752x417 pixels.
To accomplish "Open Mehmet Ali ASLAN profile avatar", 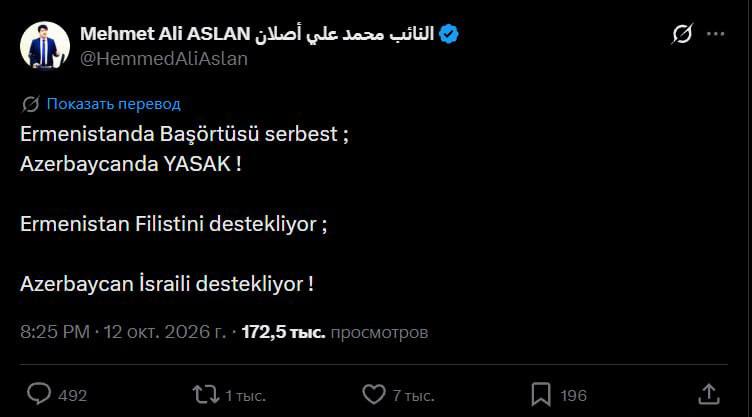I will pos(45,46).
